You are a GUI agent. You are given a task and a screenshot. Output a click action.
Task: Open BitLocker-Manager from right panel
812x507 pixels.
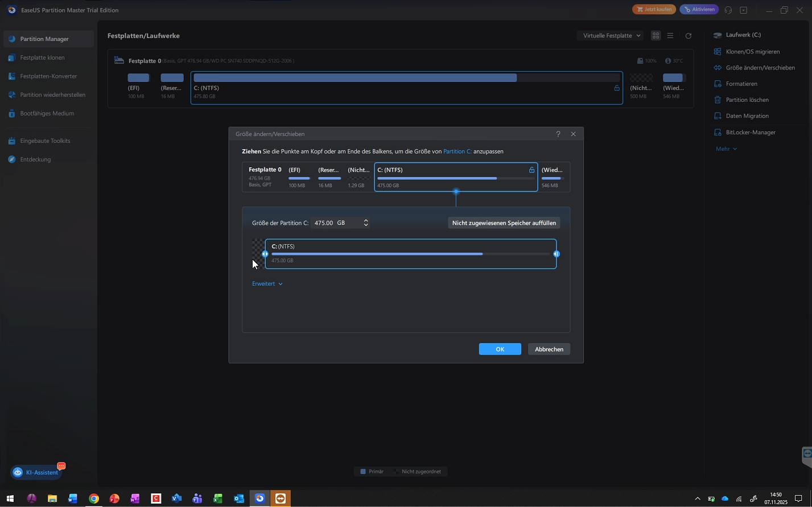750,133
